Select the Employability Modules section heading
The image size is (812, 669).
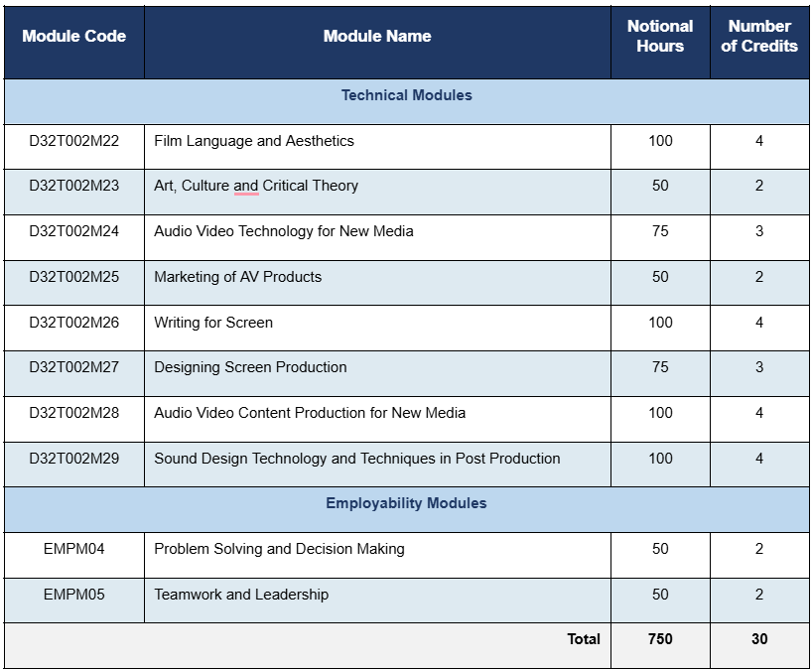pos(407,503)
